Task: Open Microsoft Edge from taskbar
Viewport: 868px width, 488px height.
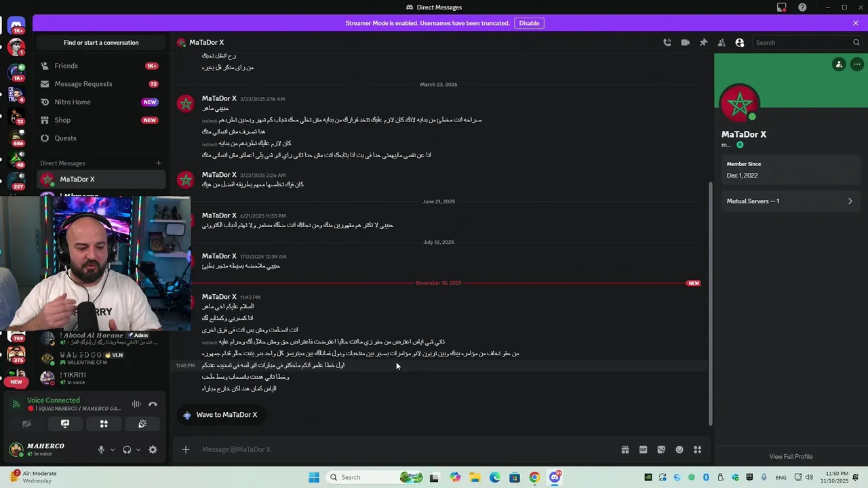Action: (x=495, y=477)
